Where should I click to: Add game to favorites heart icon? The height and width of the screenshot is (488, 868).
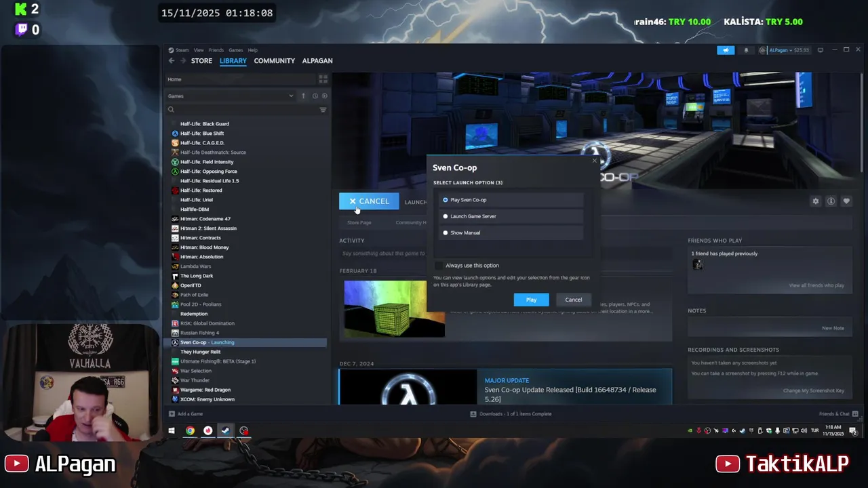click(x=846, y=201)
